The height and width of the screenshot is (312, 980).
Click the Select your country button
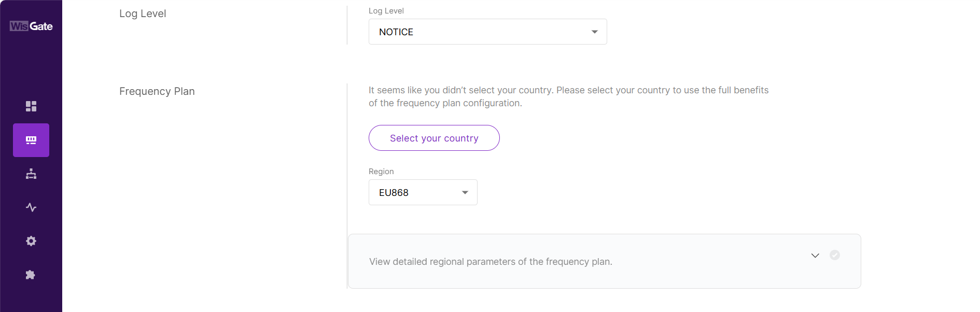click(434, 138)
